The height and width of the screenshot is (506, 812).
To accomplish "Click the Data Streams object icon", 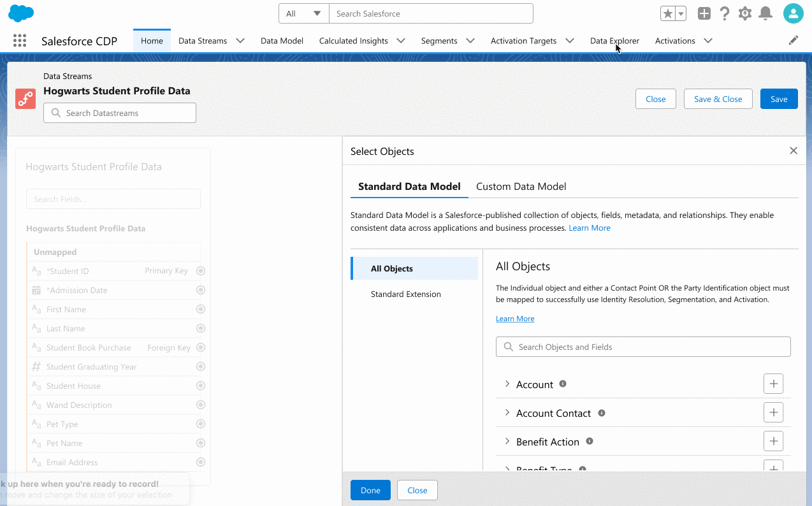I will (x=25, y=99).
